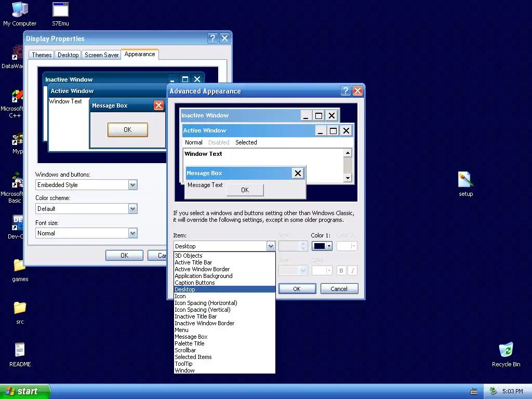Choose Application Background from the list

[x=224, y=276]
